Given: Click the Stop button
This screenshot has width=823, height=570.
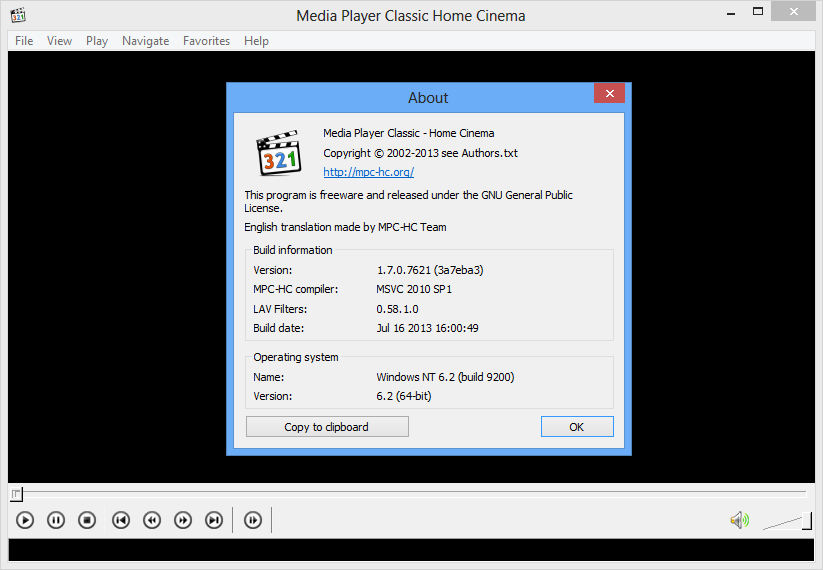Looking at the screenshot, I should click(87, 520).
